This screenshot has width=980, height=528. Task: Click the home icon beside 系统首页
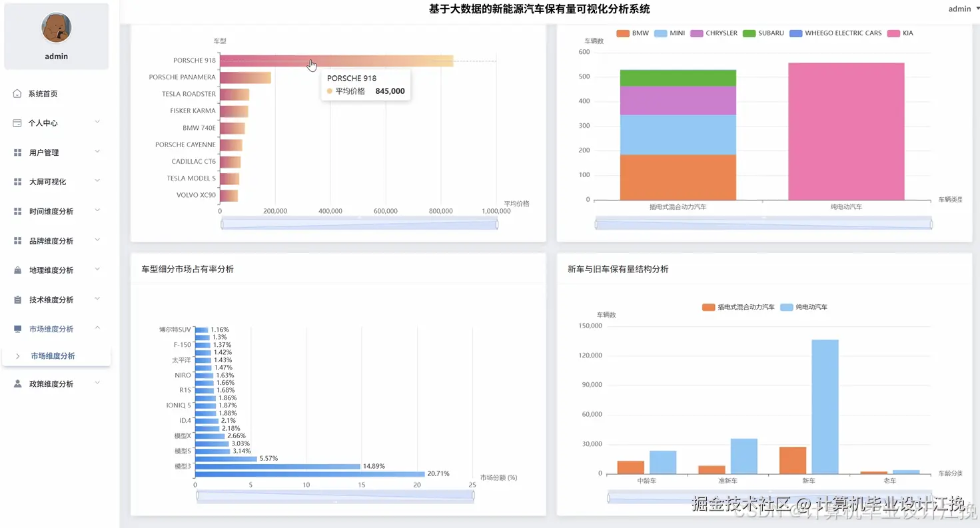click(x=17, y=94)
